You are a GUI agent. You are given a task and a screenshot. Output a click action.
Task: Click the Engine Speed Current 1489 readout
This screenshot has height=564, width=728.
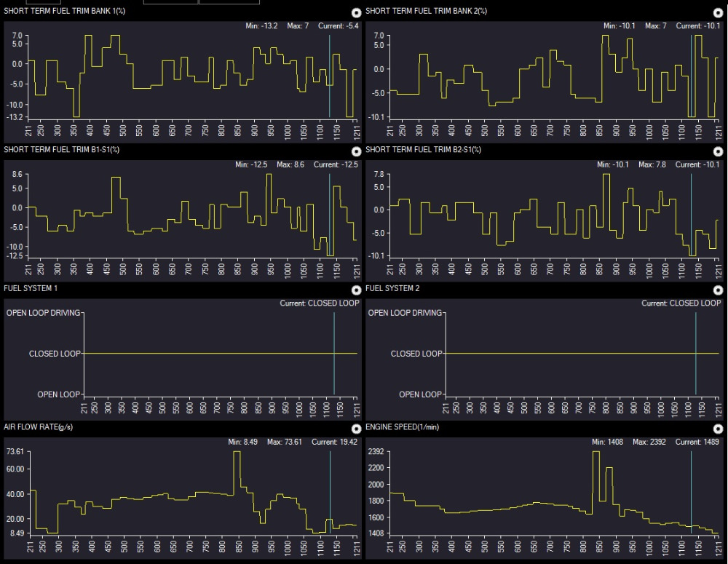[x=698, y=442]
